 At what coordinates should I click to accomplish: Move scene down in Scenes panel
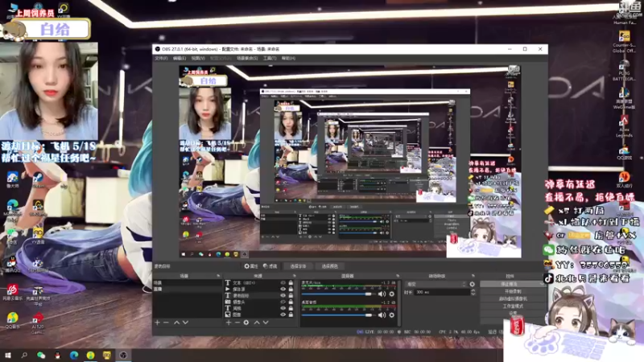click(186, 323)
